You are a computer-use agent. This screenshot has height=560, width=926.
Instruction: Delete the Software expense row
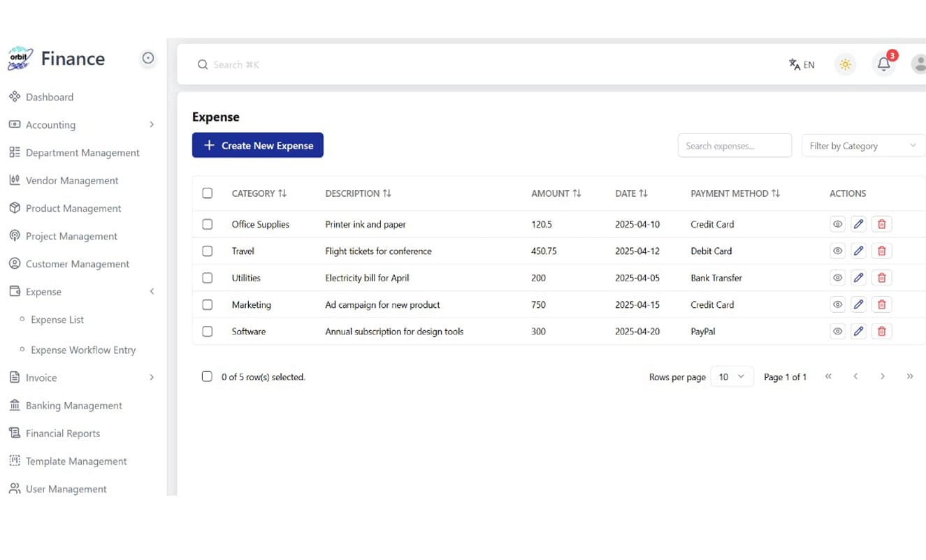pos(882,332)
